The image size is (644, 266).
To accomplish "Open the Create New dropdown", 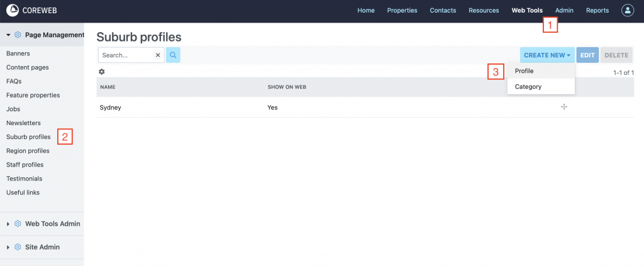I will coord(547,55).
